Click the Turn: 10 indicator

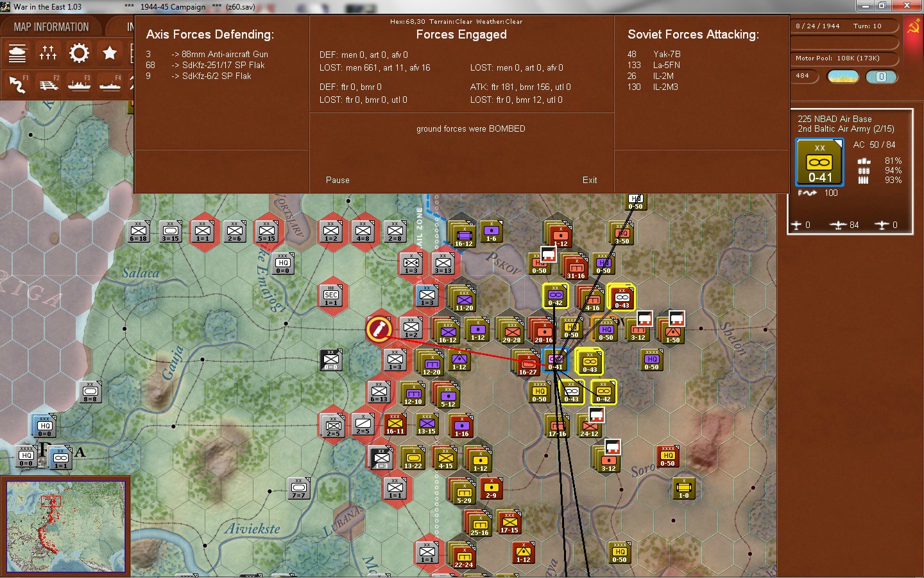[x=868, y=26]
